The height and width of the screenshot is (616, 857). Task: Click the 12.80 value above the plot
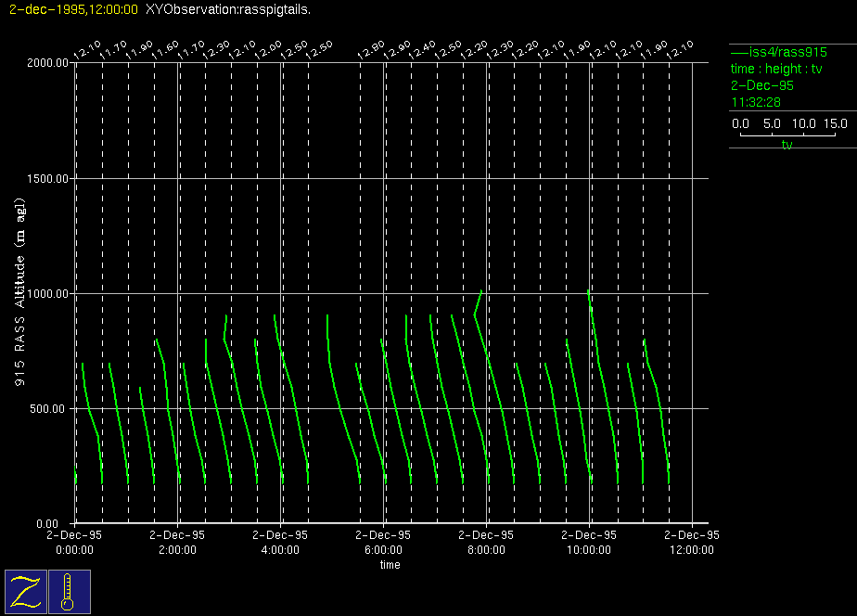pyautogui.click(x=371, y=49)
